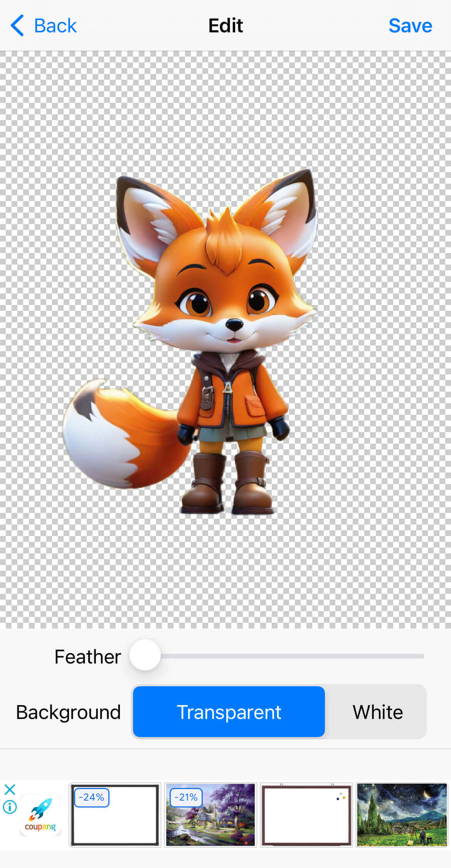Click the Feather slider handle
This screenshot has width=451, height=868.
[145, 655]
